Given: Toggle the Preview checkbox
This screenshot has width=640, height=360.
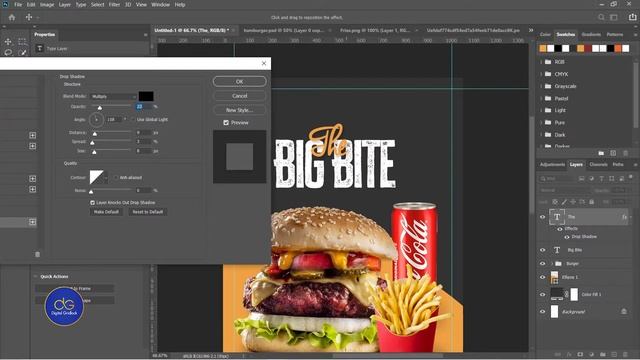Looking at the screenshot, I should coord(226,122).
